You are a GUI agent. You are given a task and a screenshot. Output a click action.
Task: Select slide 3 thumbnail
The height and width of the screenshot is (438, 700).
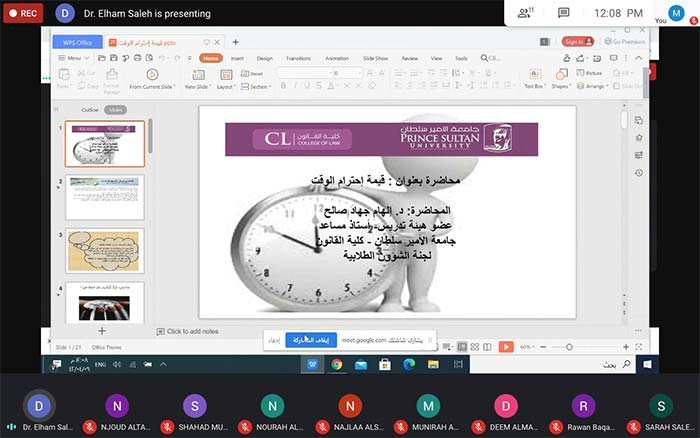[x=105, y=251]
